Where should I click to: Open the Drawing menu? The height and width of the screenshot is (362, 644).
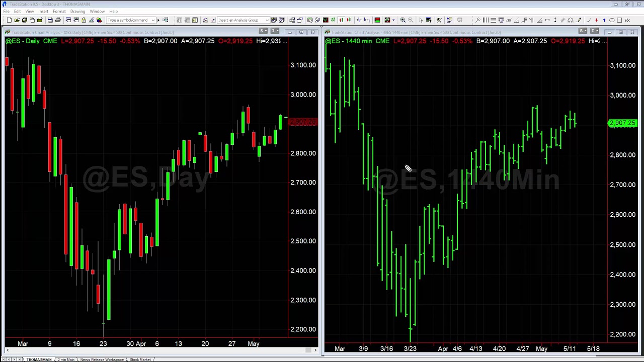[77, 11]
